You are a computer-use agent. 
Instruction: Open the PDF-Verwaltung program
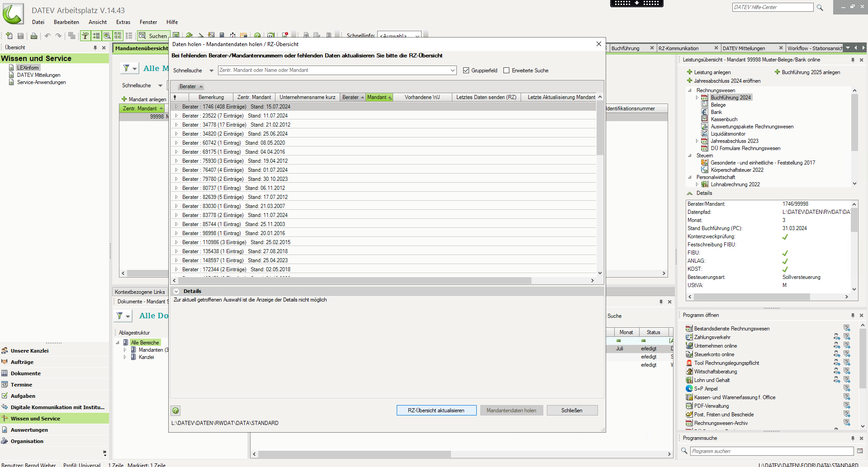coord(711,406)
